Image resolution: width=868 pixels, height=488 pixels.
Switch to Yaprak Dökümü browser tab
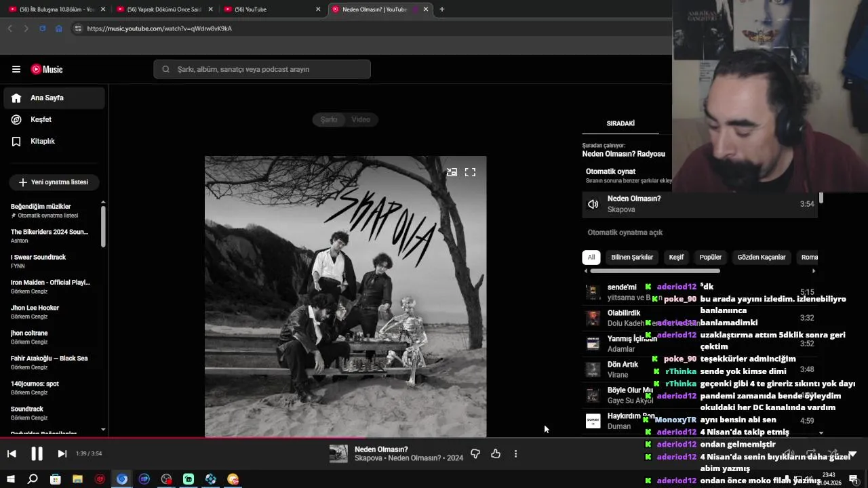pos(165,9)
